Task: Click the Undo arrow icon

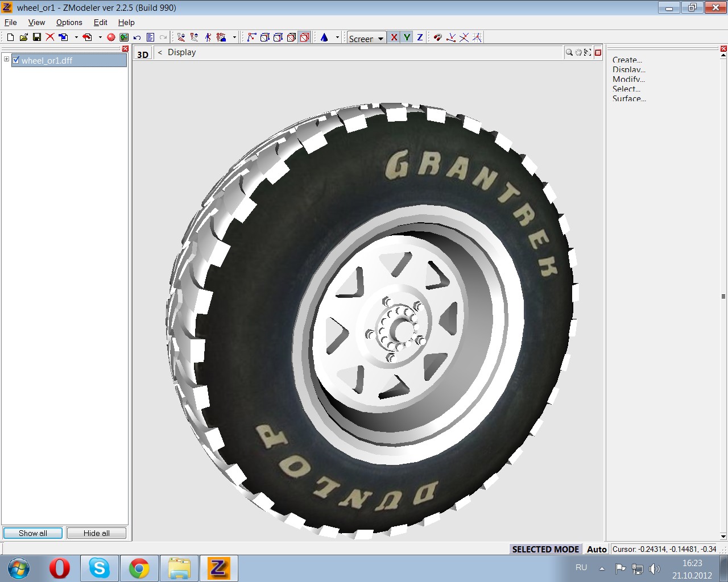Action: point(137,38)
